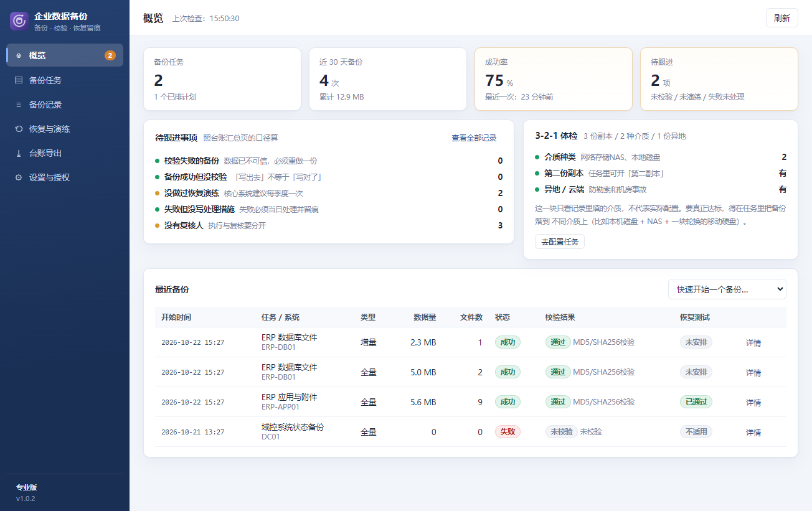Click 校验失败的备份 follow-up item
The height and width of the screenshot is (511, 812).
tap(329, 161)
